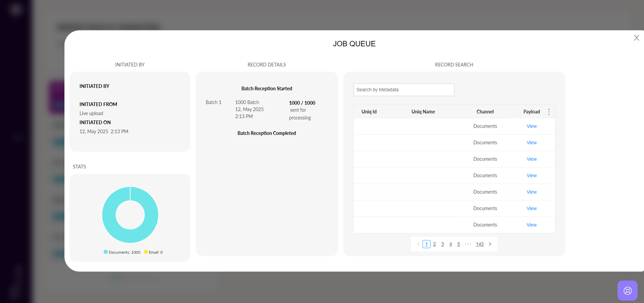Sort by Uniq Id column header
644x303 pixels.
click(x=369, y=112)
